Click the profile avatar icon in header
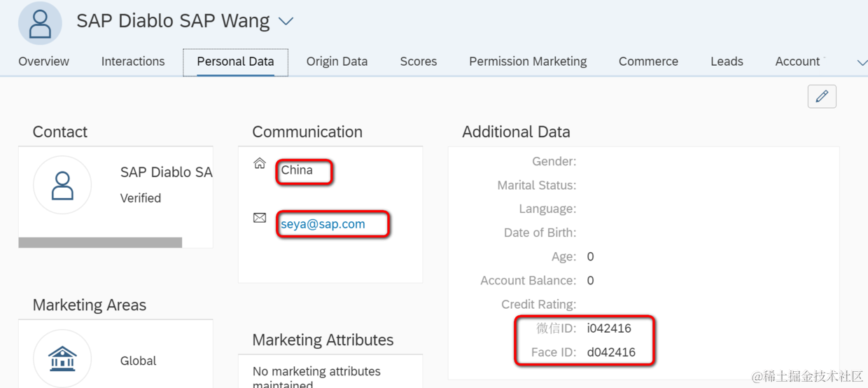The width and height of the screenshot is (868, 388). tap(40, 23)
